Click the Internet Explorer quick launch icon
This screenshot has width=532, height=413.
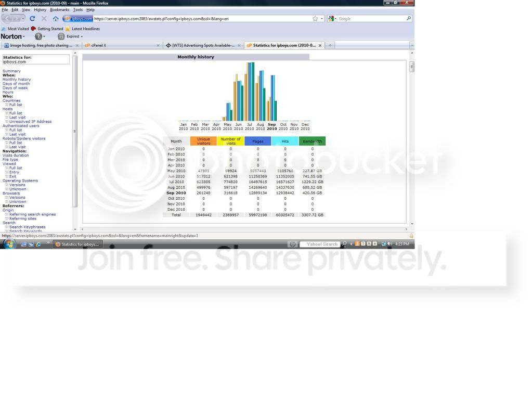38,244
